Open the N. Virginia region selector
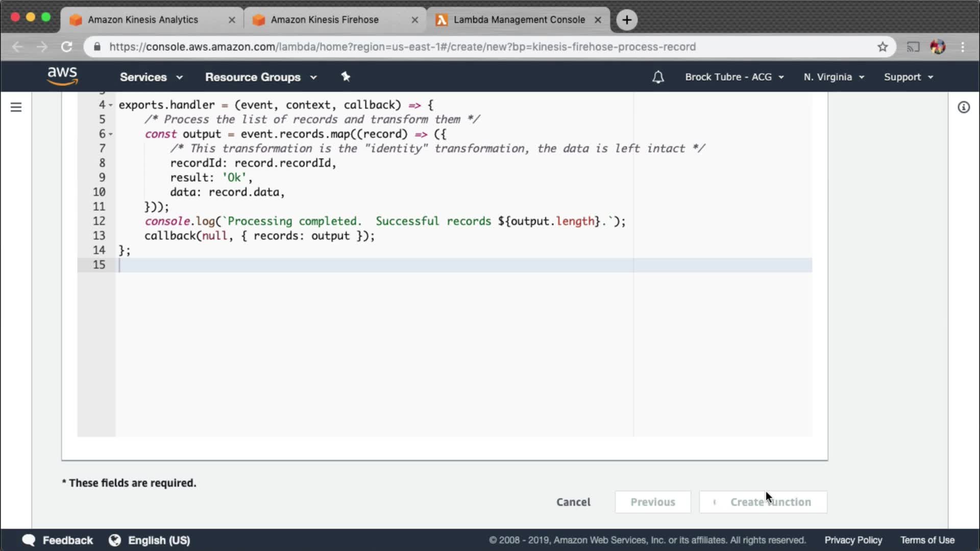Viewport: 980px width, 551px height. pyautogui.click(x=834, y=77)
